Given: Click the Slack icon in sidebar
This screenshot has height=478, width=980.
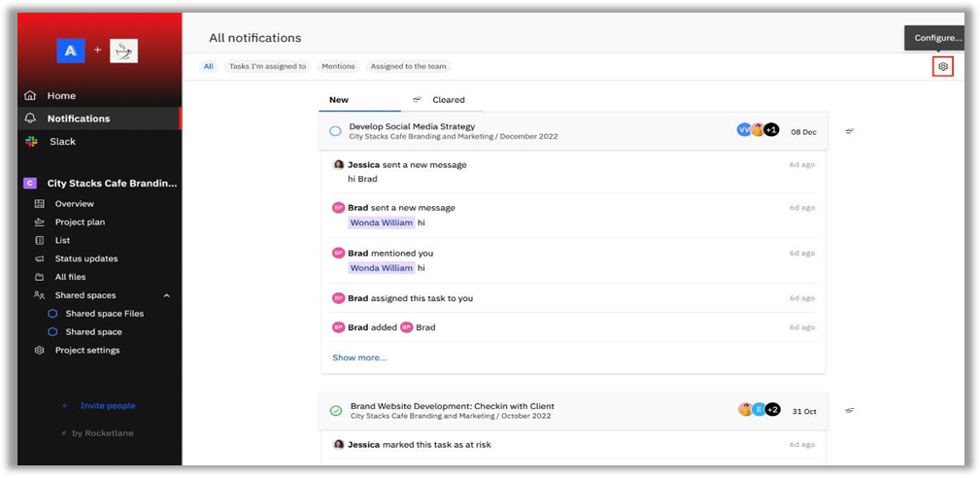Looking at the screenshot, I should tap(31, 142).
